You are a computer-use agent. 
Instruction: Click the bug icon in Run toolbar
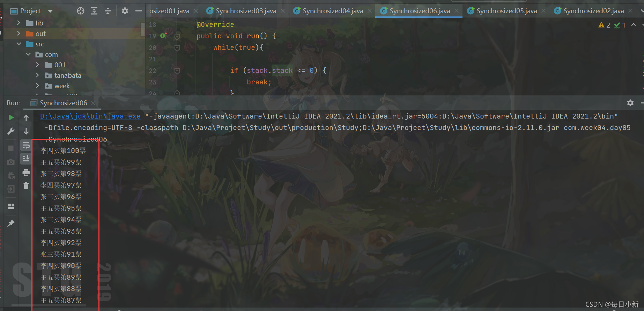tap(11, 176)
